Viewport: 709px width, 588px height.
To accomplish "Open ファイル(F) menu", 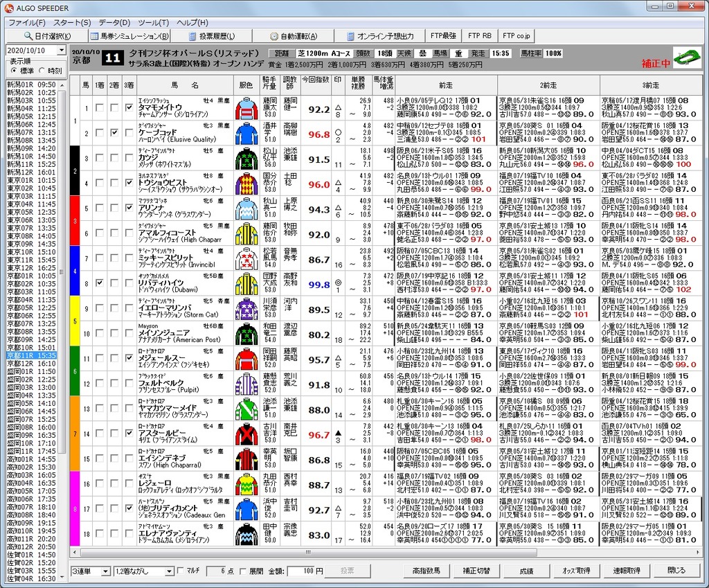I will (x=27, y=23).
